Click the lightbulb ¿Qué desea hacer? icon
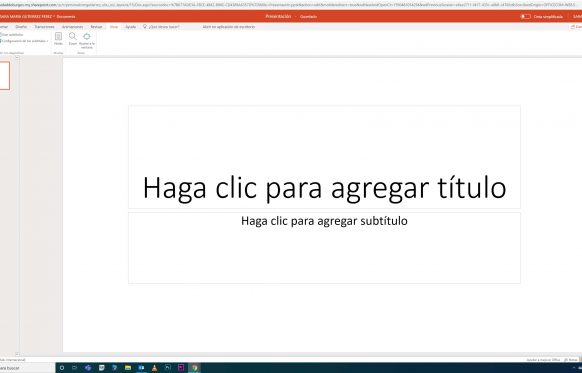The width and height of the screenshot is (582, 373). coord(145,27)
